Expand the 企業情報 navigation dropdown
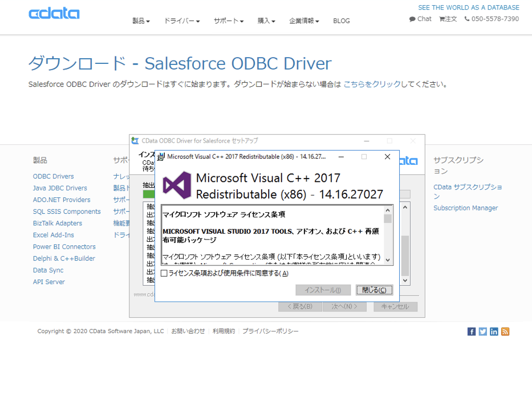The height and width of the screenshot is (393, 532). [x=304, y=21]
